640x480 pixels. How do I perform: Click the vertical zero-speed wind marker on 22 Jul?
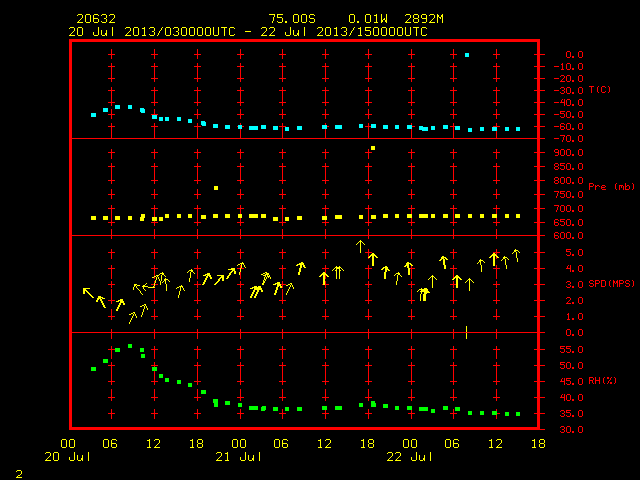tap(467, 332)
